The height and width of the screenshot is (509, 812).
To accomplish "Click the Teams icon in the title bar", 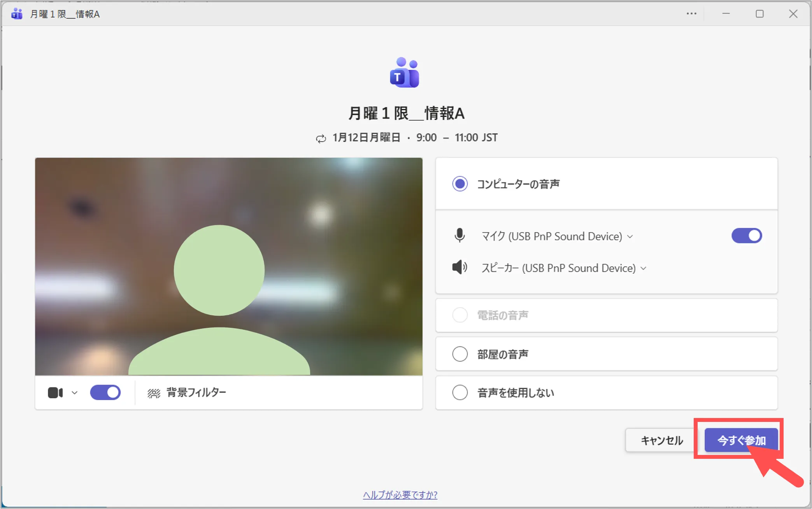I will [17, 14].
